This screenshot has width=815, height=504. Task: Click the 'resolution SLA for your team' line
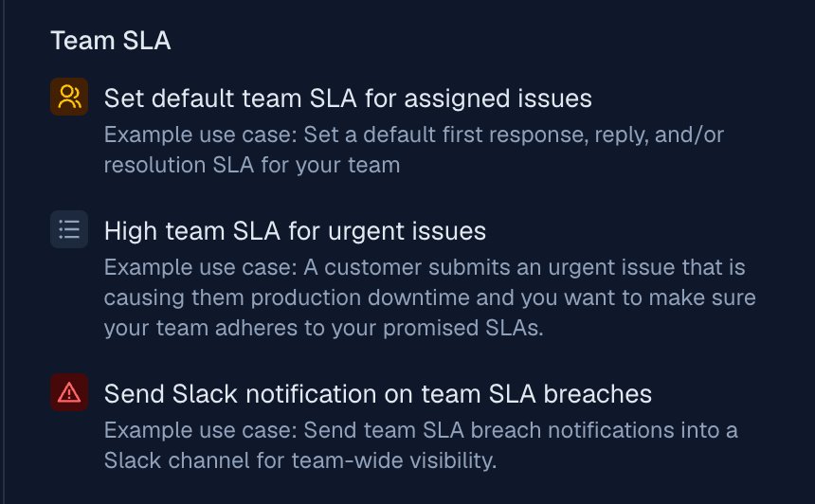[x=251, y=165]
